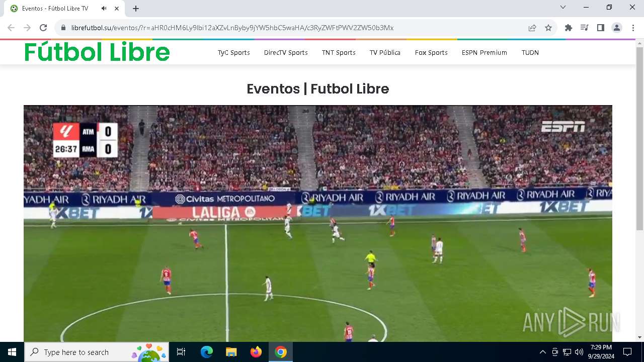Click the taskbar search box
Viewport: 644px width, 362px height.
[x=97, y=352]
